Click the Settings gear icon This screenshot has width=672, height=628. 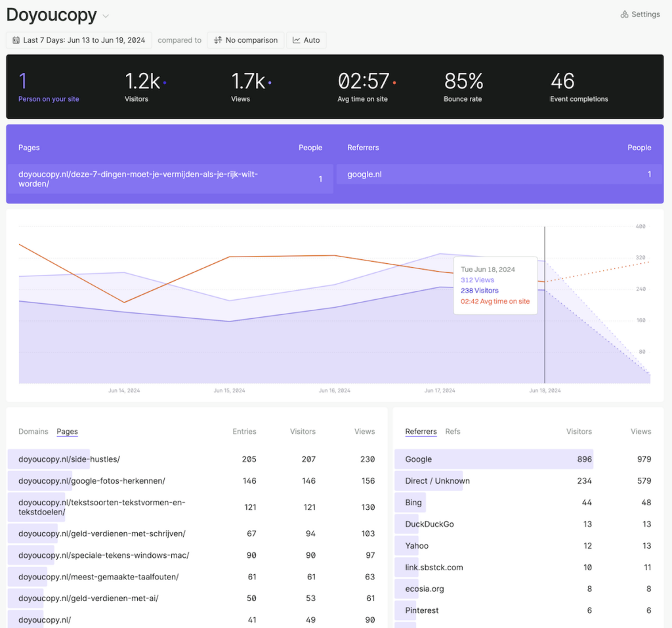click(x=624, y=14)
